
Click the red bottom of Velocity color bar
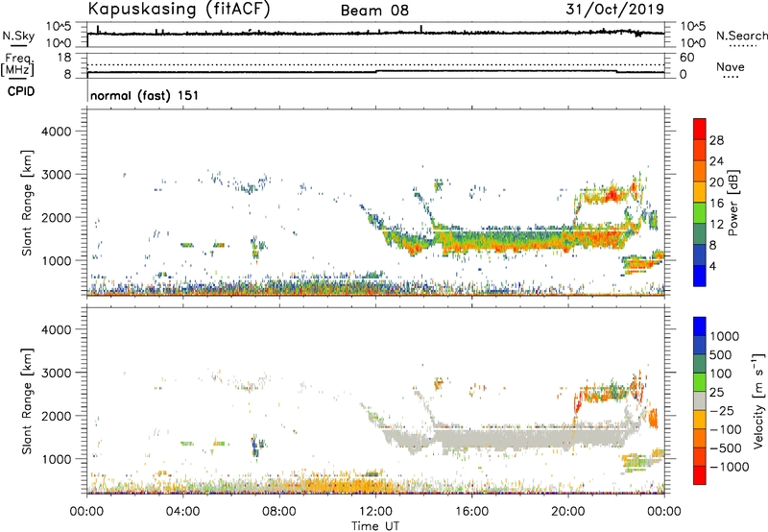coord(700,475)
